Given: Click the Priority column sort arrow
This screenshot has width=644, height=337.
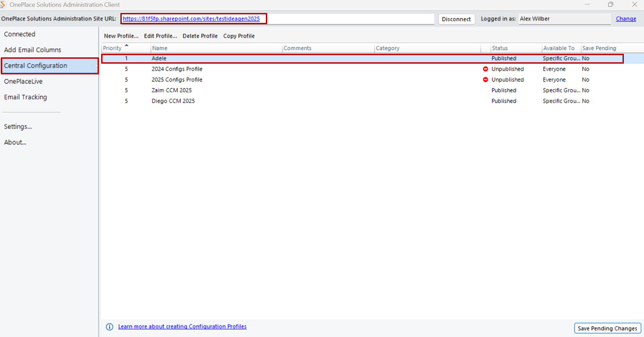Looking at the screenshot, I should 127,45.
